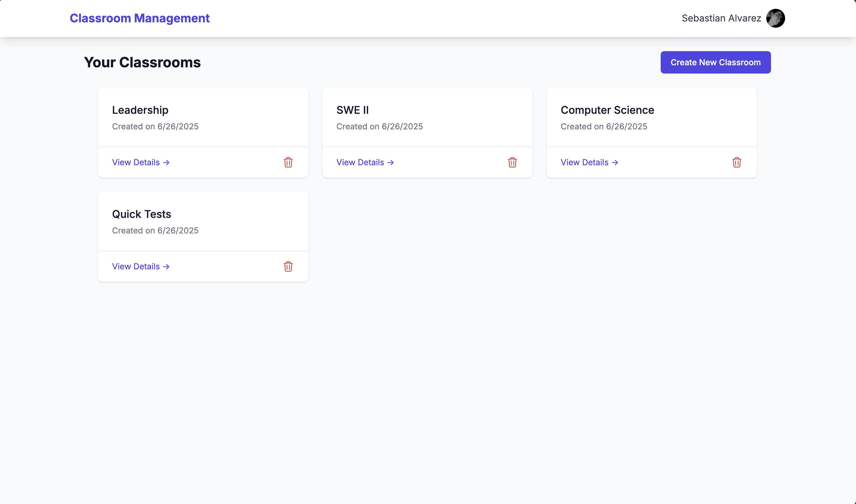The height and width of the screenshot is (504, 856).
Task: Click the Your Classrooms heading
Action: [x=142, y=63]
